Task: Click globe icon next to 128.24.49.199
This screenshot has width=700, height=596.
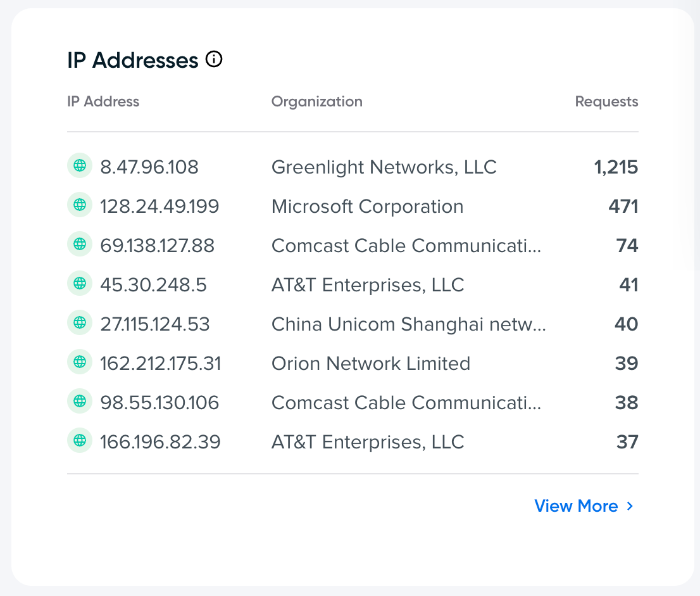Action: click(80, 205)
